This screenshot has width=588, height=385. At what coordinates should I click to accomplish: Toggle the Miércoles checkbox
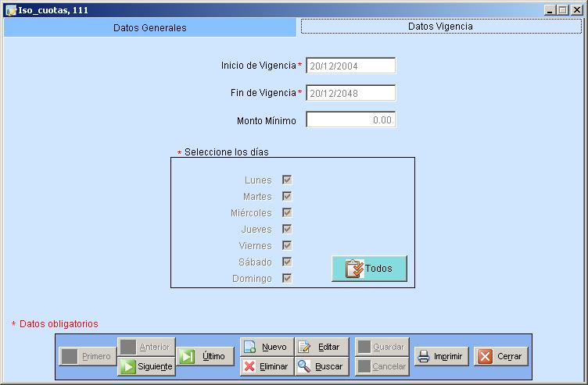pos(287,212)
